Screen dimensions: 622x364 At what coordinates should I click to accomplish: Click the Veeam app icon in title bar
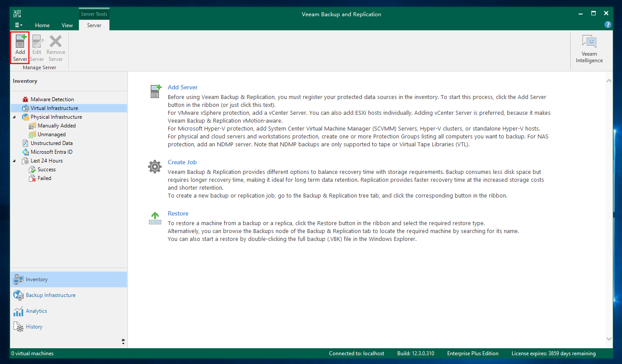17,14
